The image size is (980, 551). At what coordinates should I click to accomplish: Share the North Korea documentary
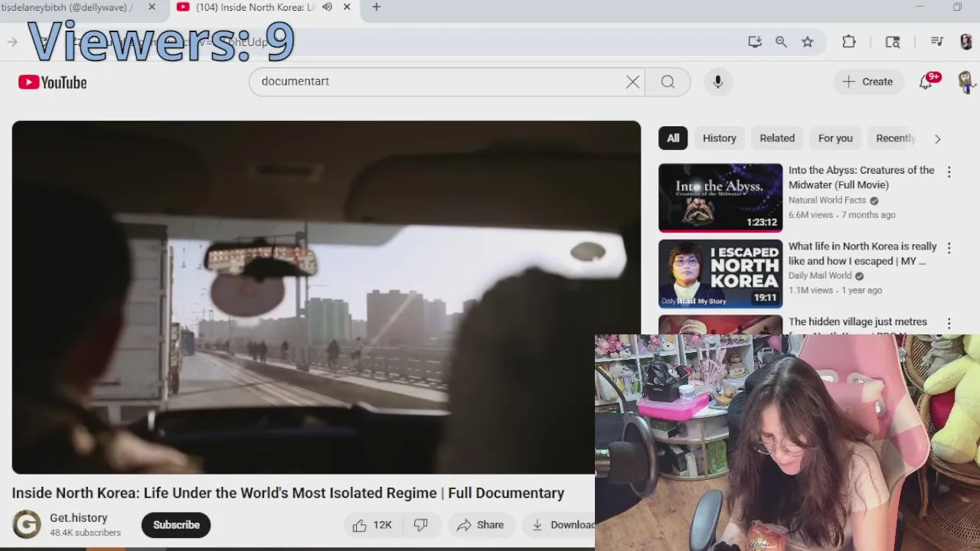pos(481,525)
